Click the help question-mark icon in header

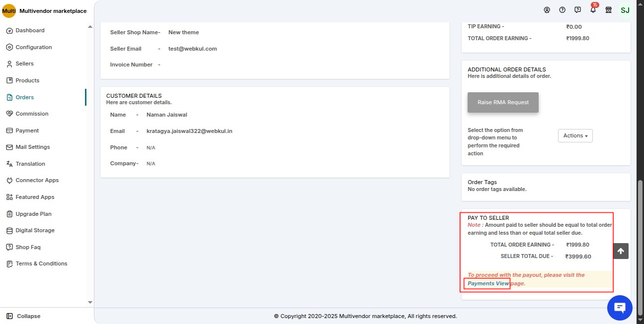(x=562, y=10)
